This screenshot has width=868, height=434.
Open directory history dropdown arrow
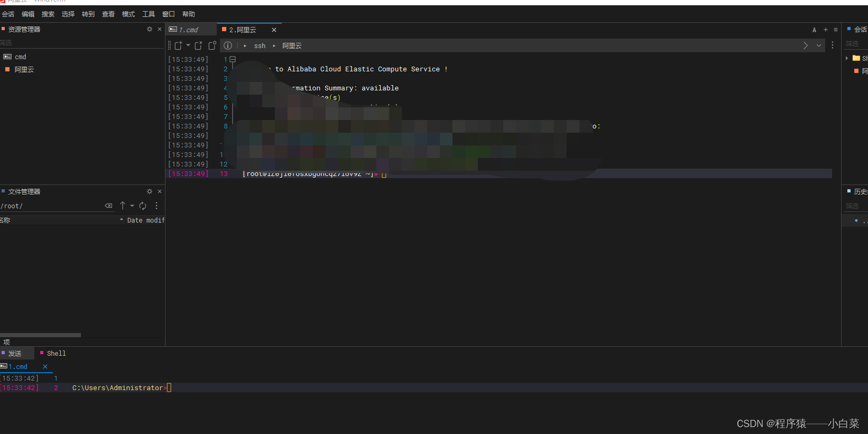point(132,206)
